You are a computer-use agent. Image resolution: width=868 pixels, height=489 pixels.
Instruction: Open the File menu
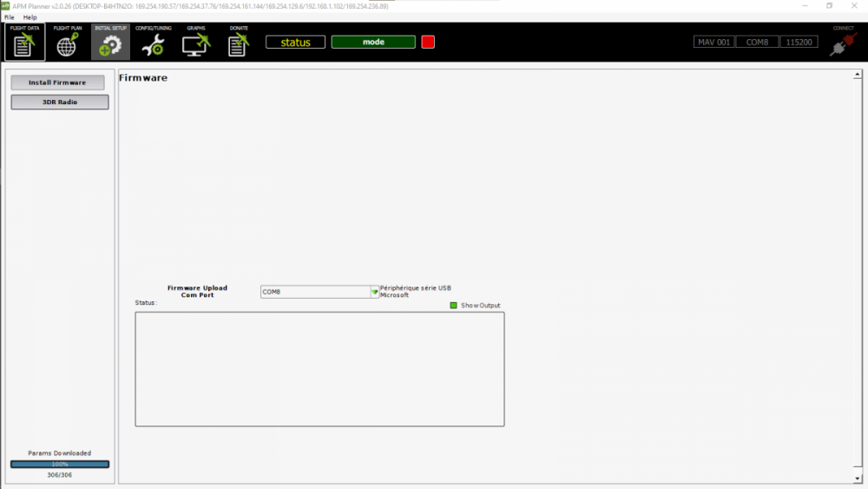coord(10,17)
